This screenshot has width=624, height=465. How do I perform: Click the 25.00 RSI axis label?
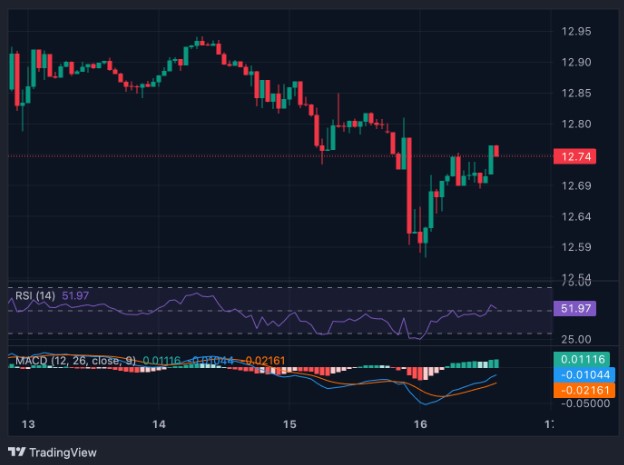point(576,339)
